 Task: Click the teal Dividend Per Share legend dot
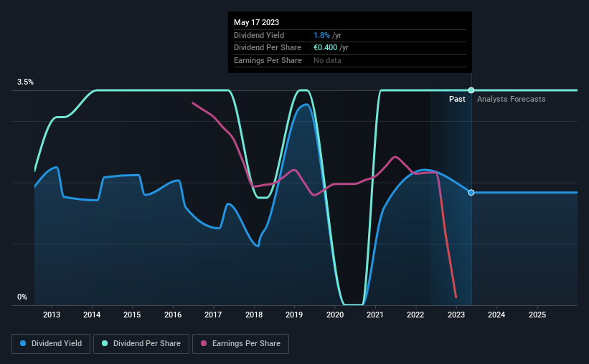point(105,343)
